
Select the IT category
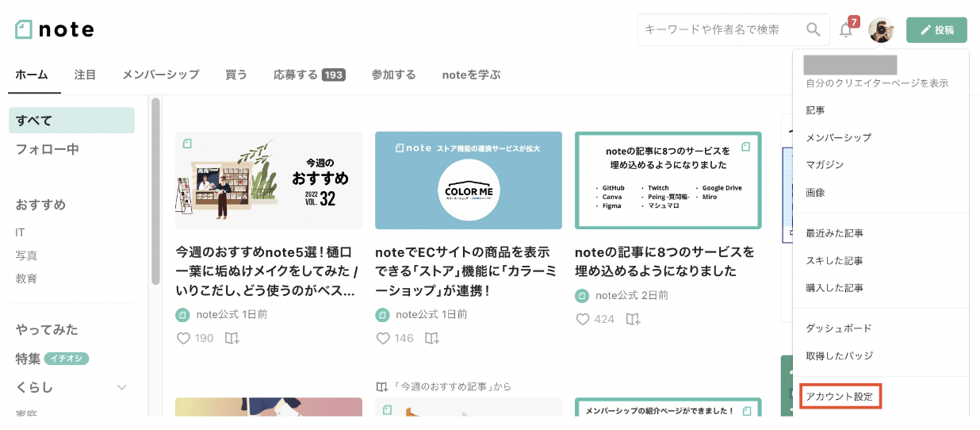[21, 232]
